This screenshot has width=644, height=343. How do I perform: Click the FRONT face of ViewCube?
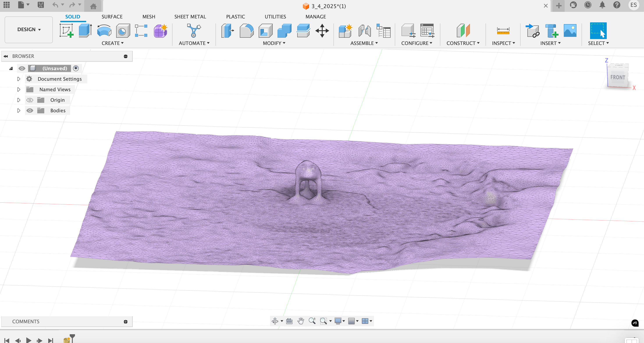point(617,77)
